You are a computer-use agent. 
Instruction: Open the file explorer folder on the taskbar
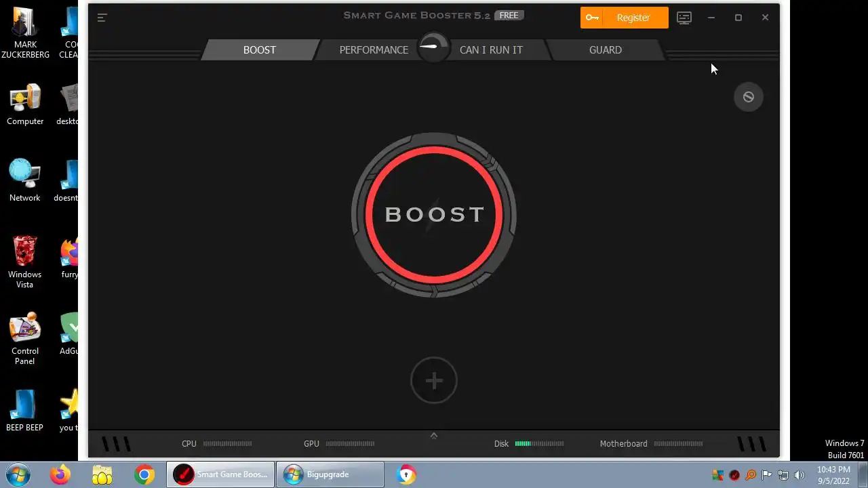(x=102, y=474)
